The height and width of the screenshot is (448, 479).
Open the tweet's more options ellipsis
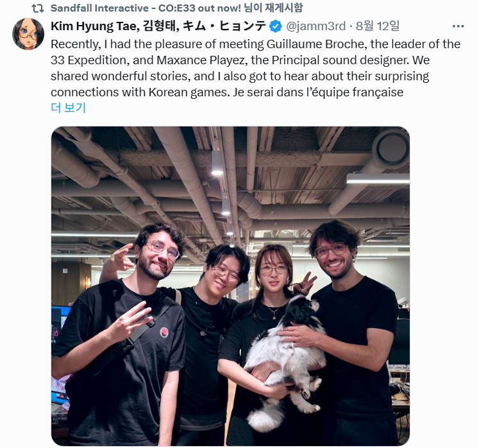tap(458, 26)
